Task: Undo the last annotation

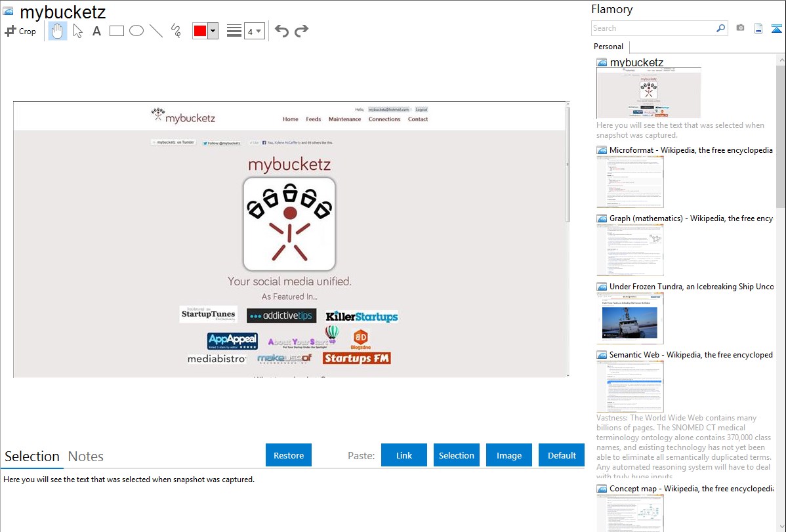Action: 281,31
